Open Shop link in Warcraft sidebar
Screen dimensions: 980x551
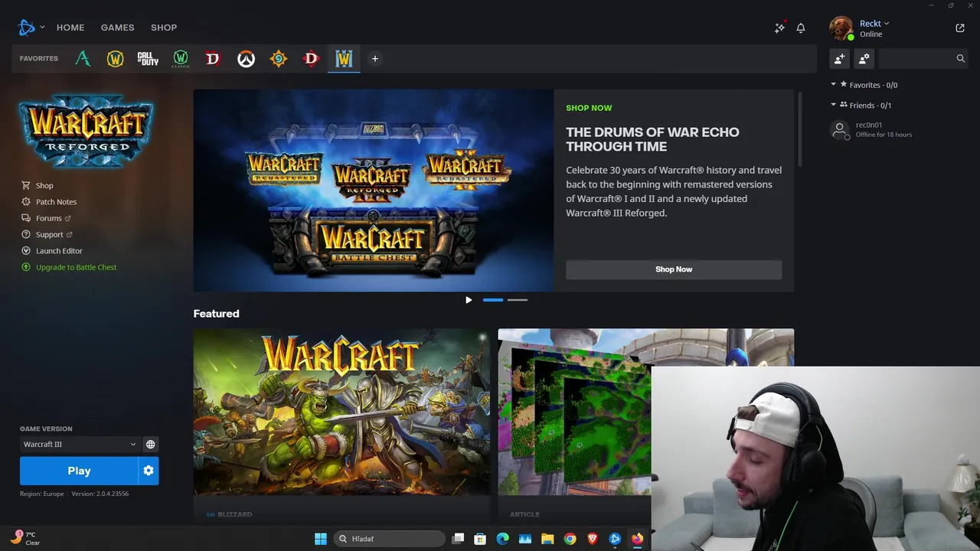(x=38, y=185)
